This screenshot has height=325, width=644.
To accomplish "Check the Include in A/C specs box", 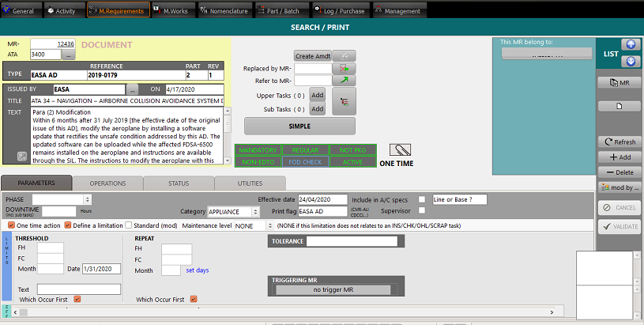I will (x=421, y=199).
